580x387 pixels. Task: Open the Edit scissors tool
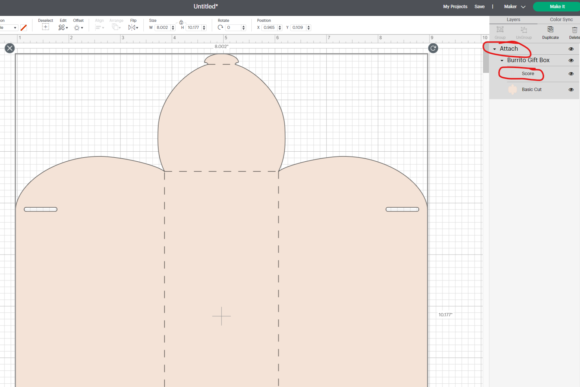[x=61, y=27]
